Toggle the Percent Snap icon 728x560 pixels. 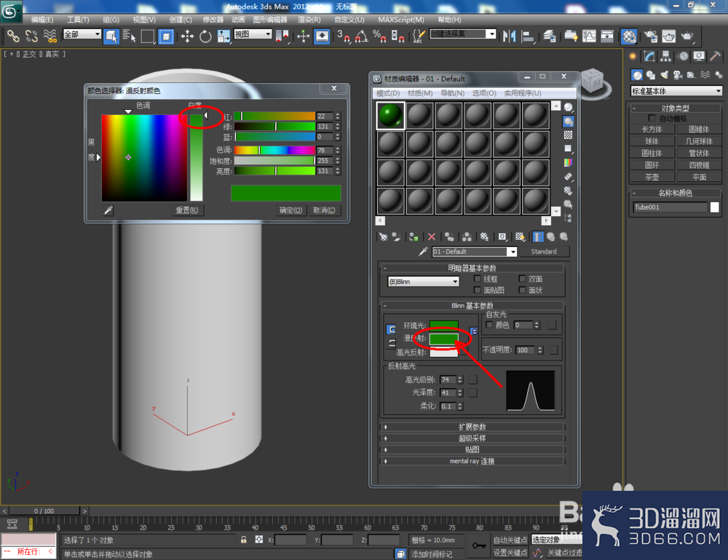pos(379,36)
